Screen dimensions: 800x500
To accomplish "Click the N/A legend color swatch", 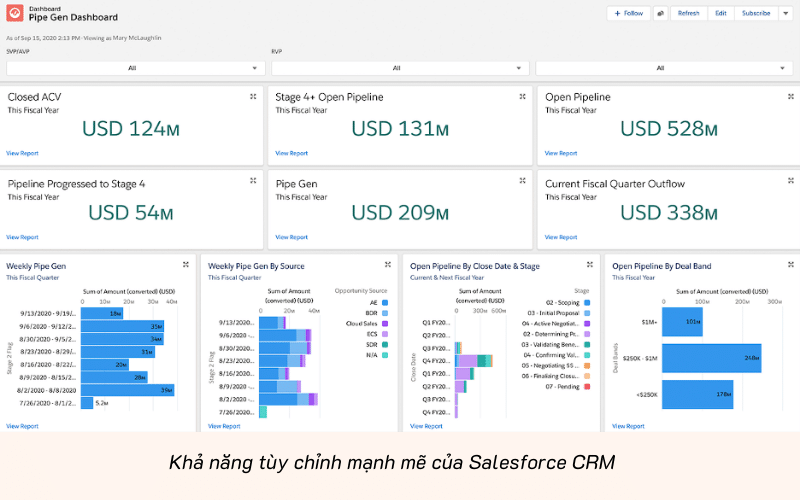I will tap(385, 355).
